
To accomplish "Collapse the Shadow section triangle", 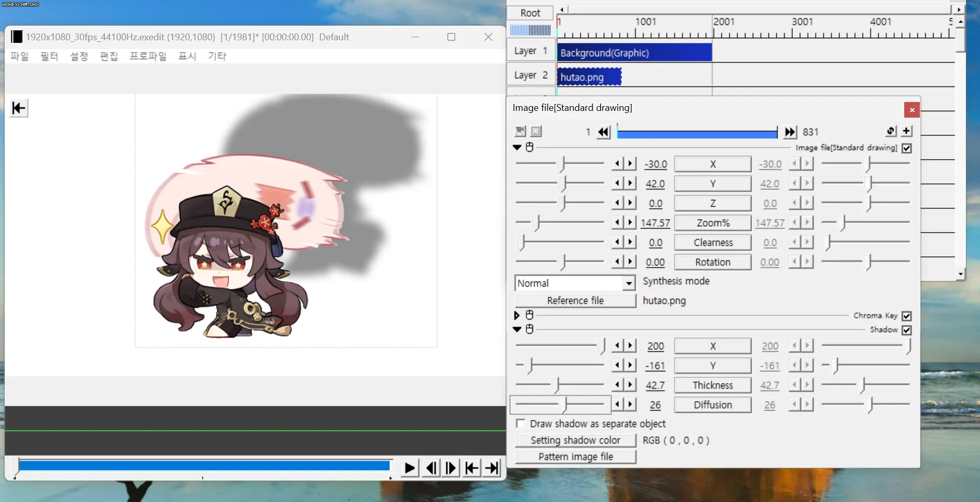I will [x=517, y=329].
